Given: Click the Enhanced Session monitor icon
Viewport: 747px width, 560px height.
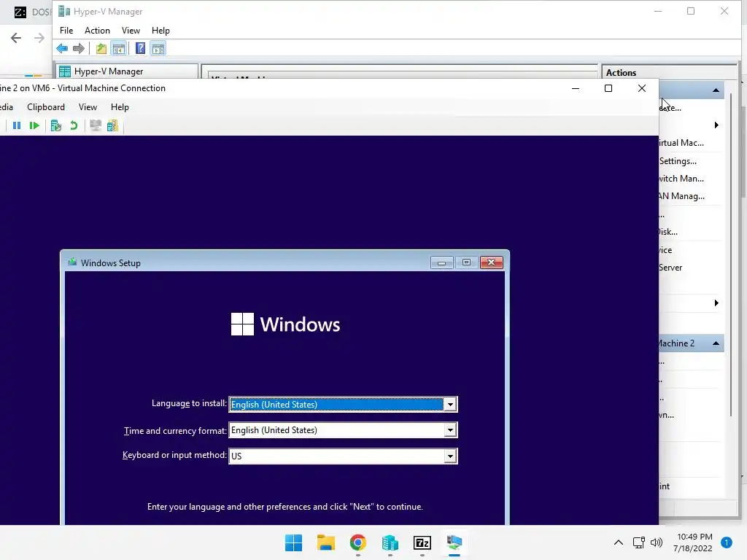Looking at the screenshot, I should pyautogui.click(x=96, y=125).
